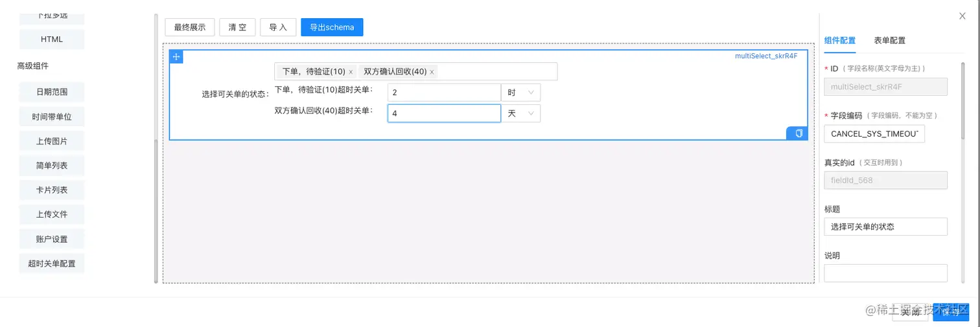980x327 pixels.
Task: Open the multi-select status box
Action: (x=415, y=71)
